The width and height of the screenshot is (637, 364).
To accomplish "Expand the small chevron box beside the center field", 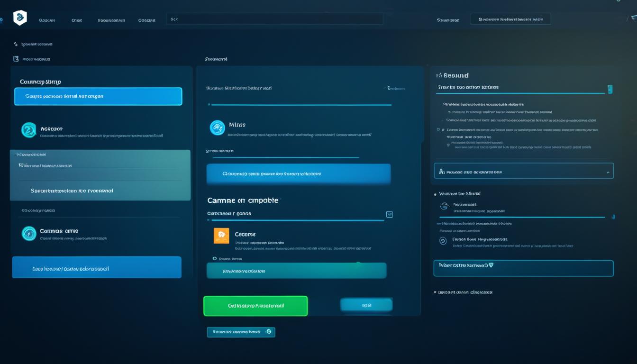I will [389, 214].
